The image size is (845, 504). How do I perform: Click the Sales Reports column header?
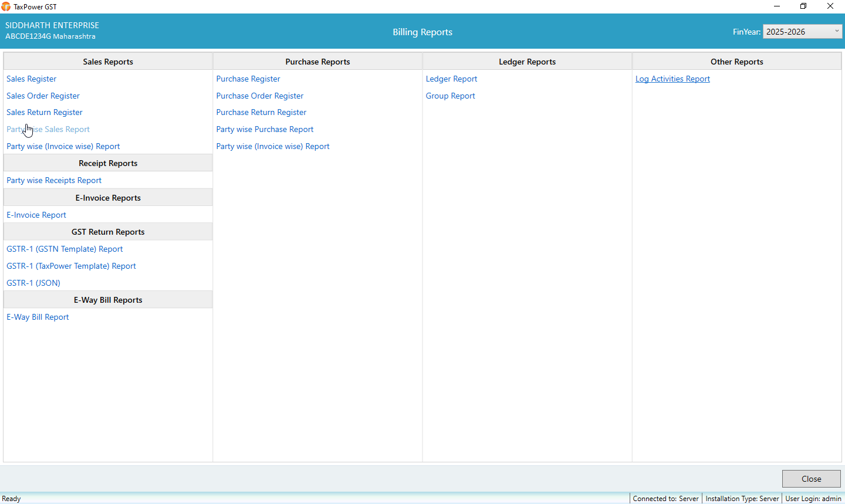point(108,62)
